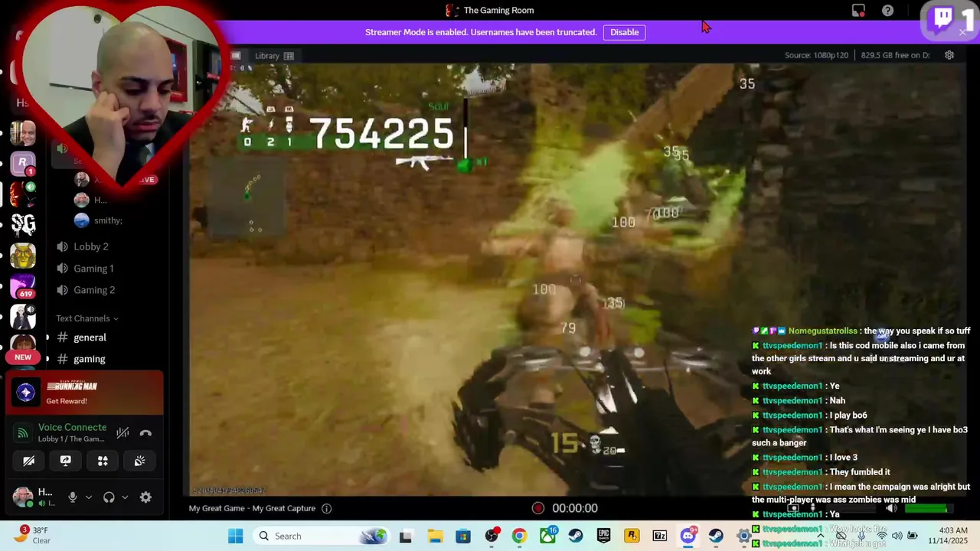Viewport: 980px width, 551px height.
Task: Open 7-Zip from taskbar
Action: coord(659,536)
